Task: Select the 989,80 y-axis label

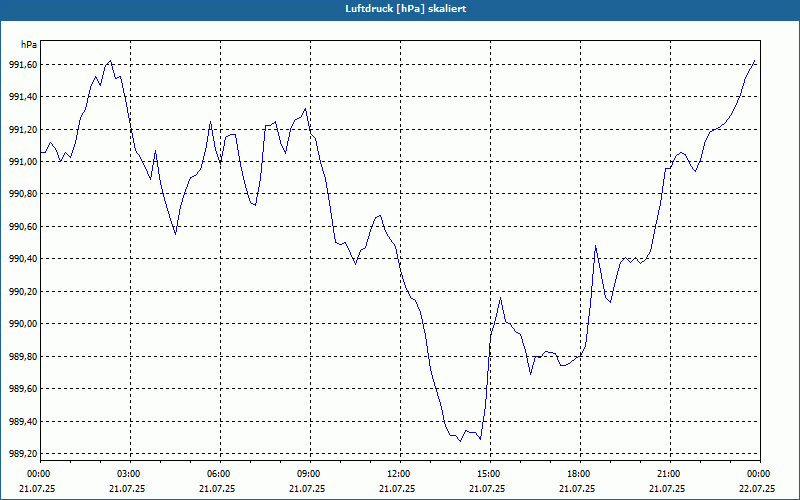Action: tap(23, 357)
